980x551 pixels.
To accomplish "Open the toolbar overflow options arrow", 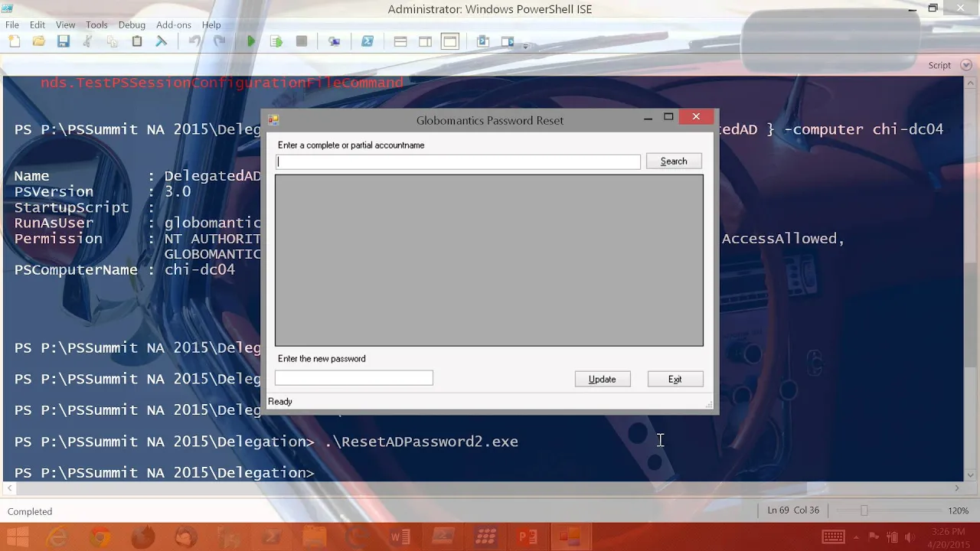I will [525, 46].
